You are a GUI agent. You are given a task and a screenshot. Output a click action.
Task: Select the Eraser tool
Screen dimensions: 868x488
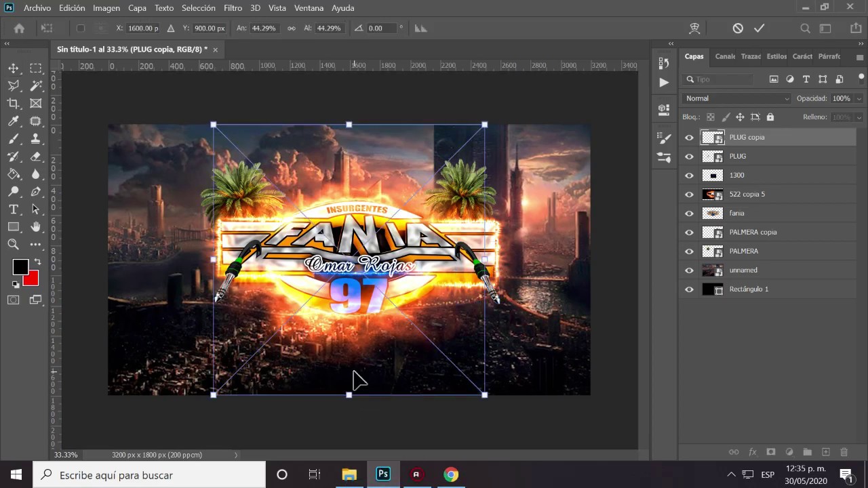coord(36,157)
